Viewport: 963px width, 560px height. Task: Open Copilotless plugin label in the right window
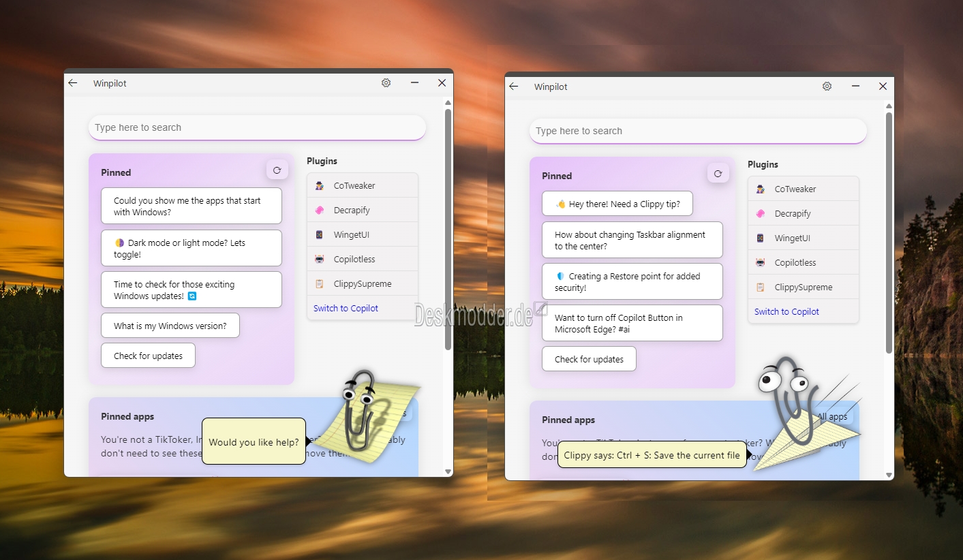point(795,263)
